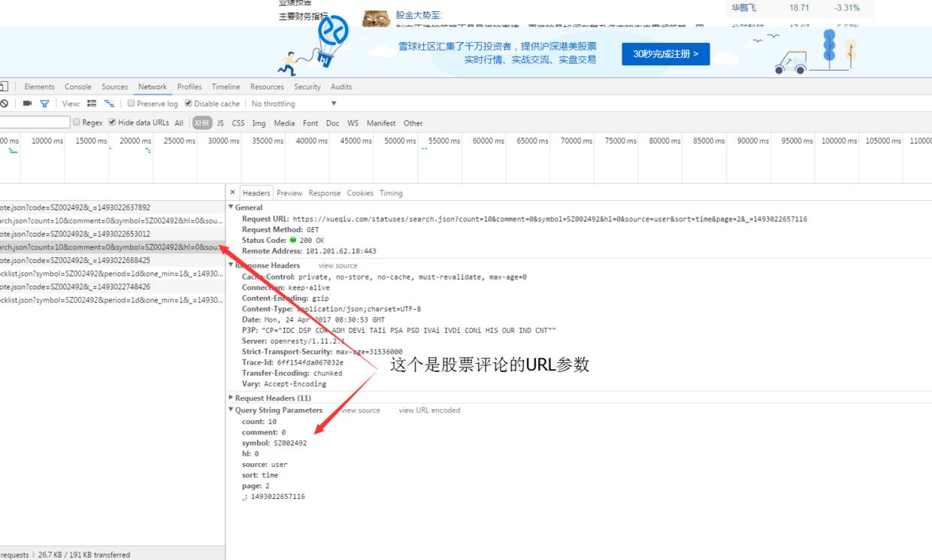Filter requests by Doc type
932x560 pixels.
pyautogui.click(x=332, y=123)
